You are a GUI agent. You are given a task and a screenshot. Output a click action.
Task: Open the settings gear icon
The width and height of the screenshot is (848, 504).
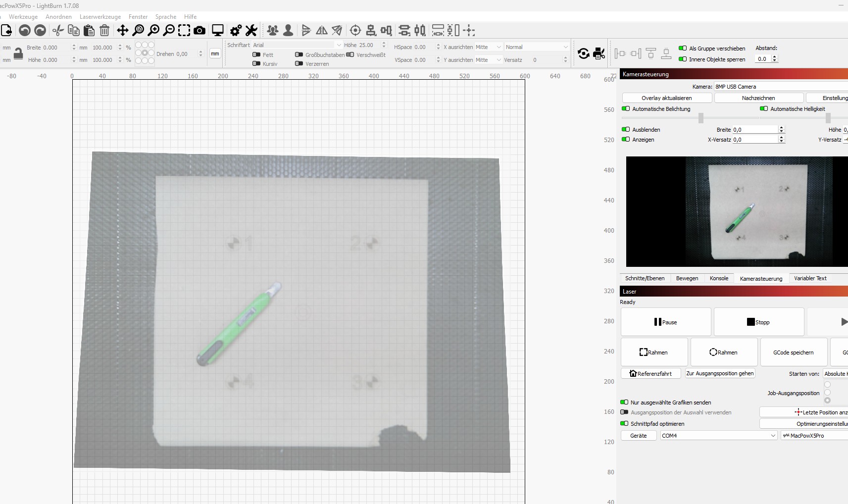click(235, 30)
